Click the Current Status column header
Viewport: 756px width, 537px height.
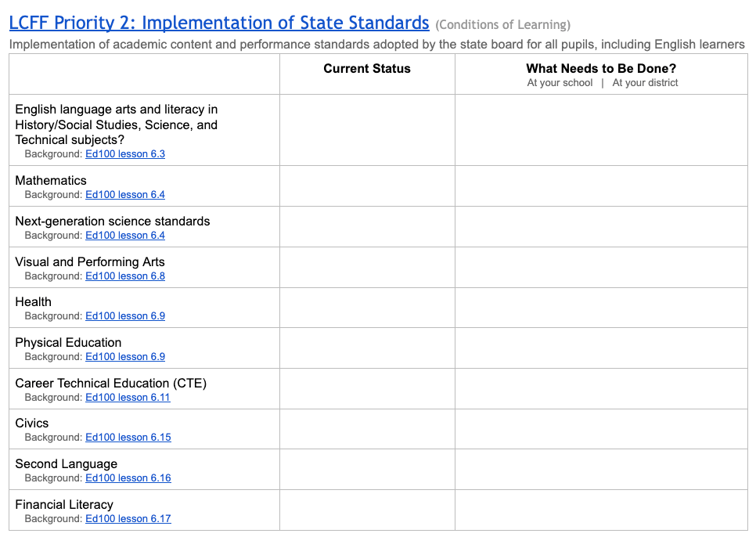point(367,69)
